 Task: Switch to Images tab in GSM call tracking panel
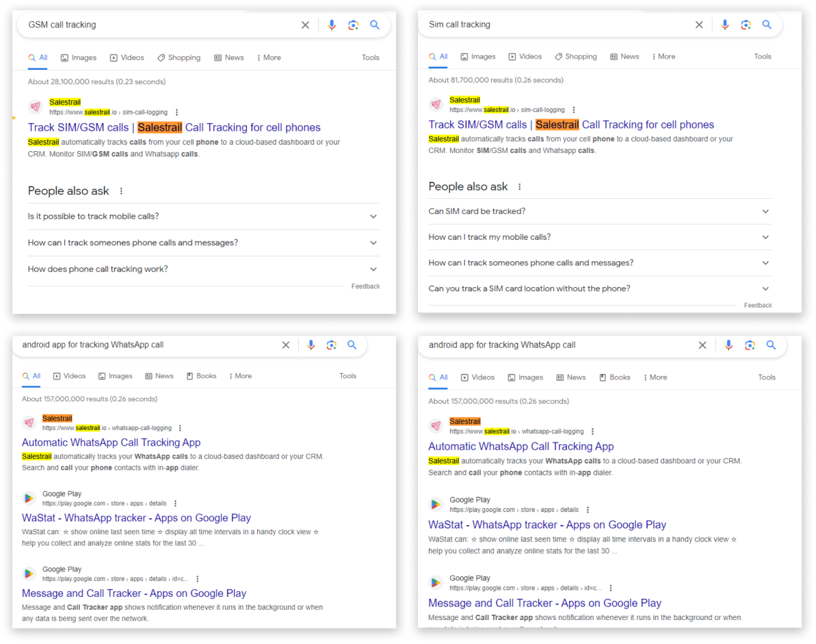coord(79,57)
